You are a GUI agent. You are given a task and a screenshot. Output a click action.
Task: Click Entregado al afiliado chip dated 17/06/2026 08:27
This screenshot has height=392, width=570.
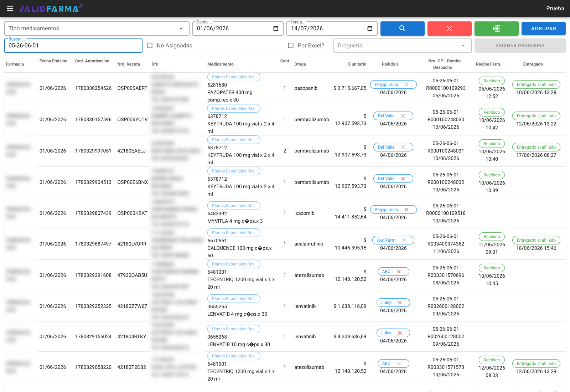tap(536, 147)
